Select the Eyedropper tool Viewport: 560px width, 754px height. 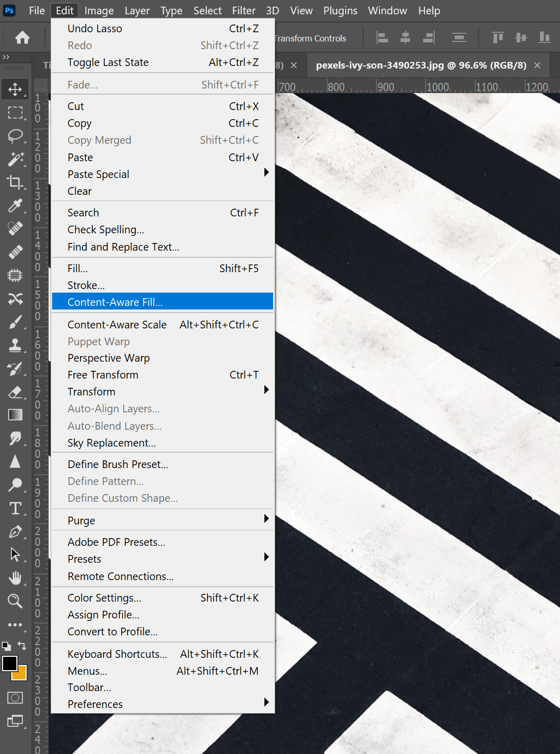(15, 206)
